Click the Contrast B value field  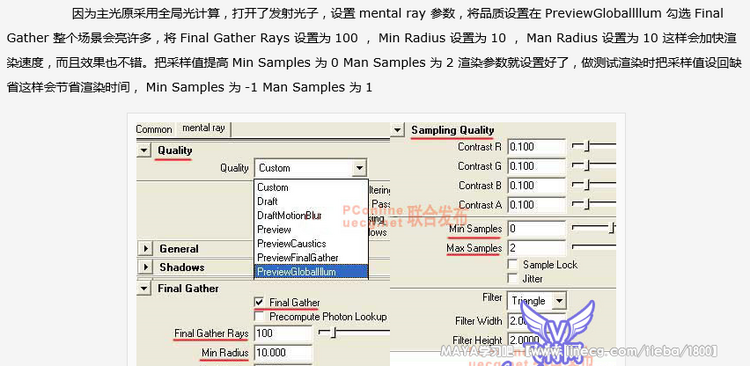click(537, 186)
